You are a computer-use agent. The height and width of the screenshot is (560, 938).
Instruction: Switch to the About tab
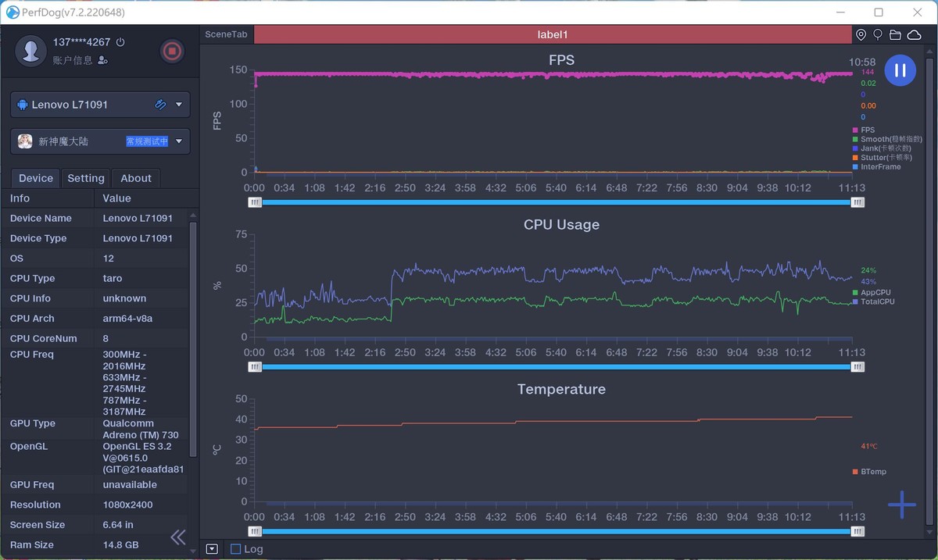[x=136, y=178]
